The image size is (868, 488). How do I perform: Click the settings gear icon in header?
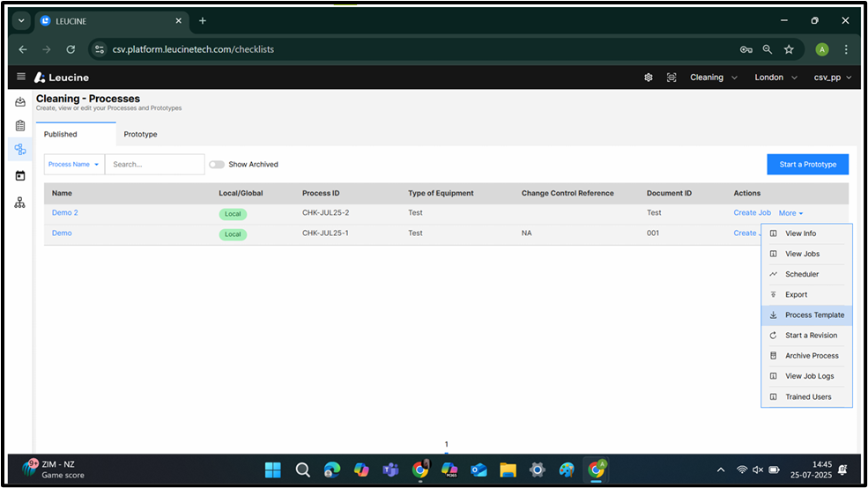pos(649,78)
